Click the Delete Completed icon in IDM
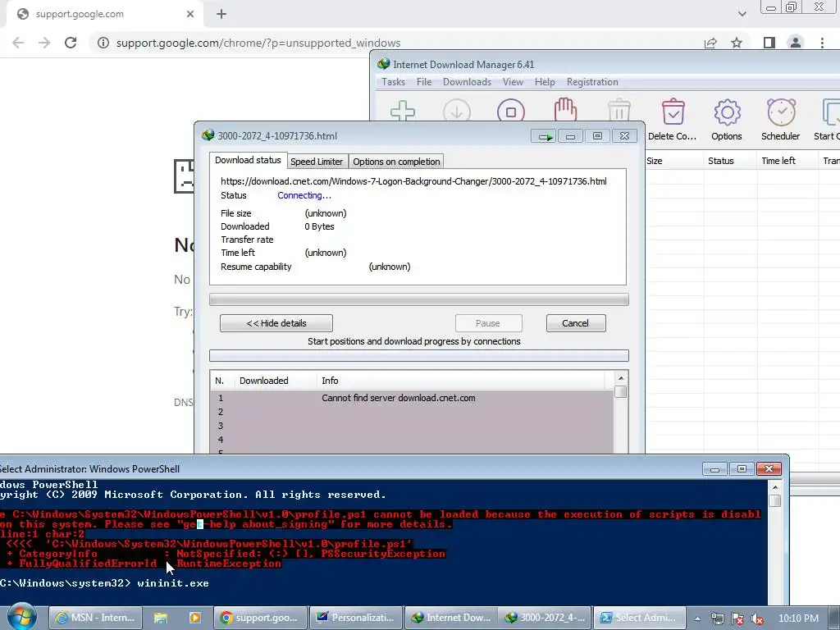The width and height of the screenshot is (840, 630). point(673,112)
